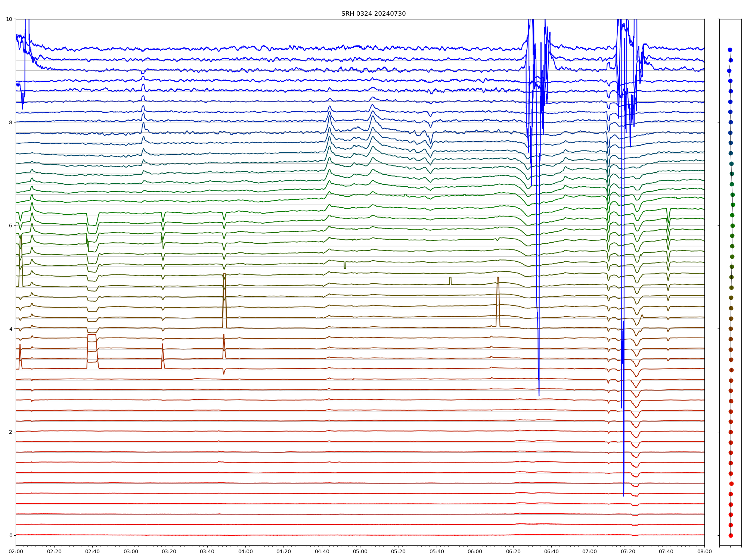Click the 02:00 time axis label

click(16, 551)
